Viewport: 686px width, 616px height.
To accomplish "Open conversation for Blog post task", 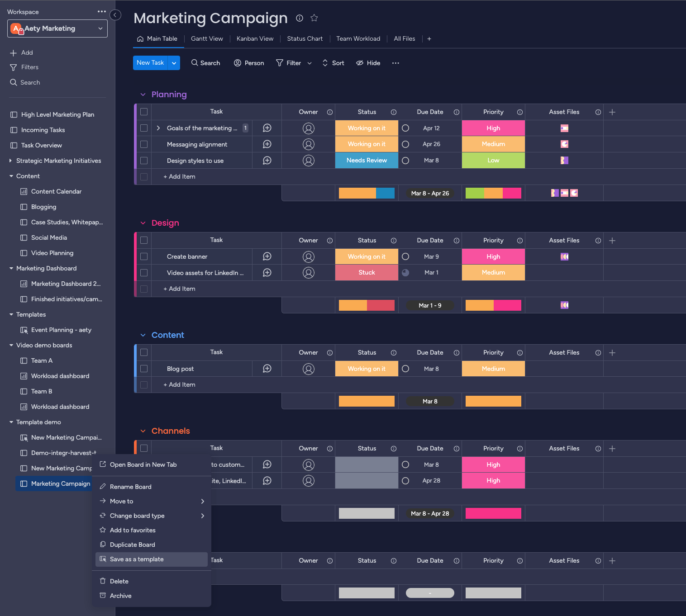I will 267,369.
